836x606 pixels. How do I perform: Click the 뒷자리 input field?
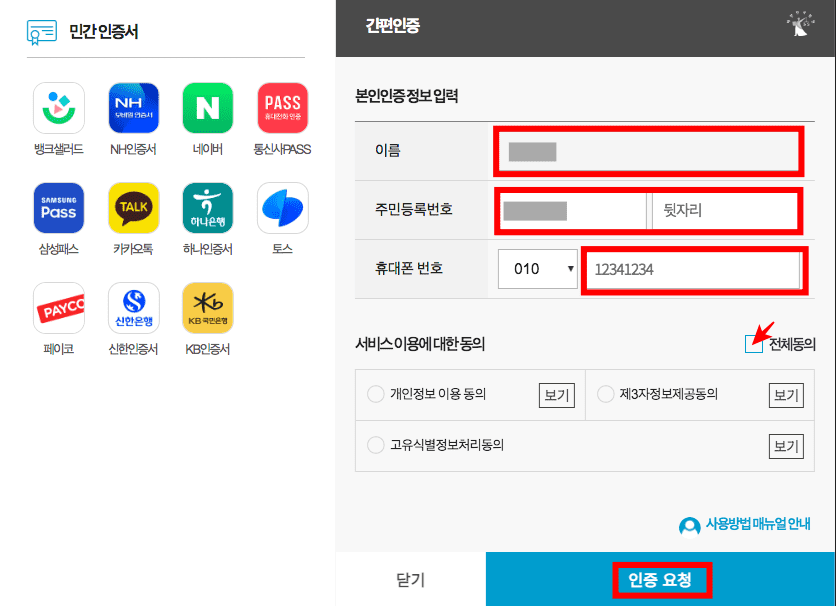pyautogui.click(x=725, y=211)
